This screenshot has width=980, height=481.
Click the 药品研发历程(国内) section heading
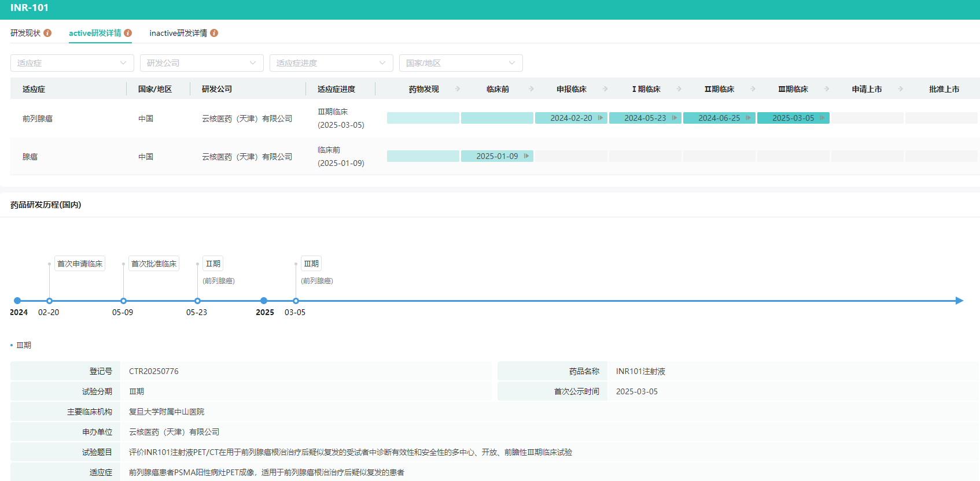point(46,205)
